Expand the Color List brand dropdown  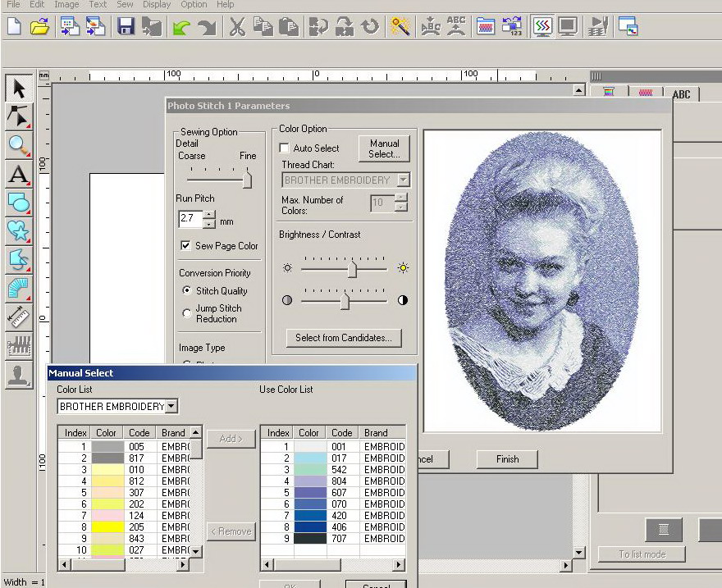pos(171,406)
